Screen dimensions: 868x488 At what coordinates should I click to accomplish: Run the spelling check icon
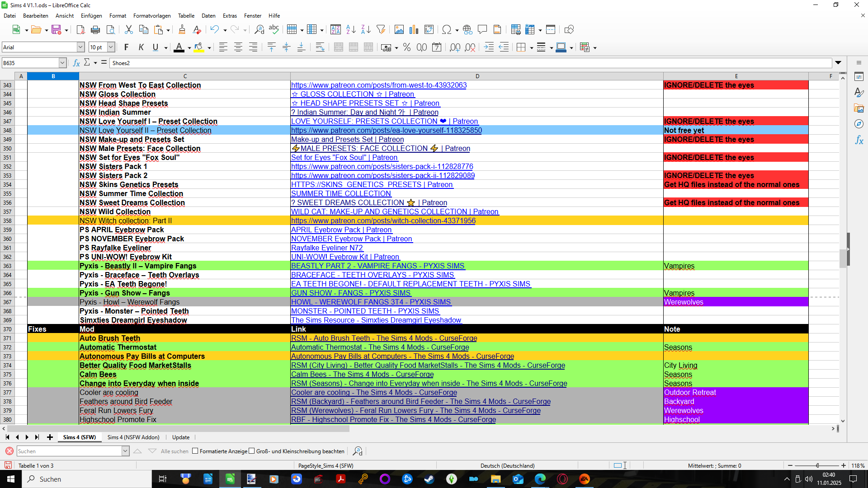click(x=274, y=30)
